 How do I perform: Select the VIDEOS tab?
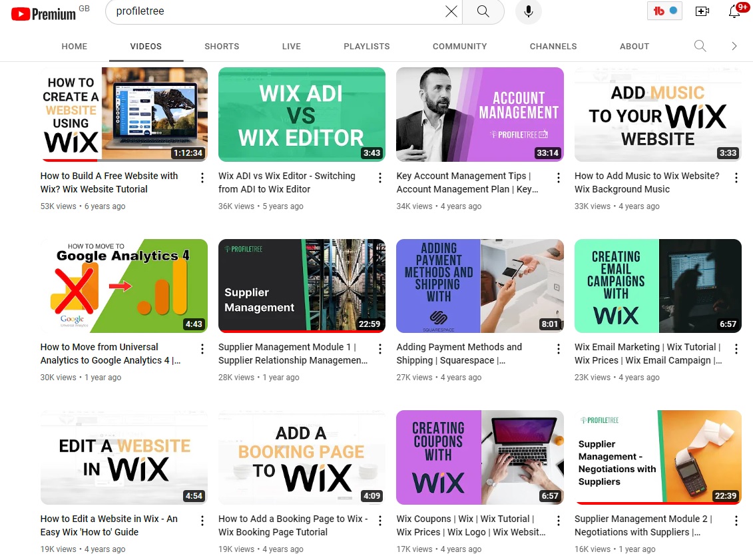point(146,47)
